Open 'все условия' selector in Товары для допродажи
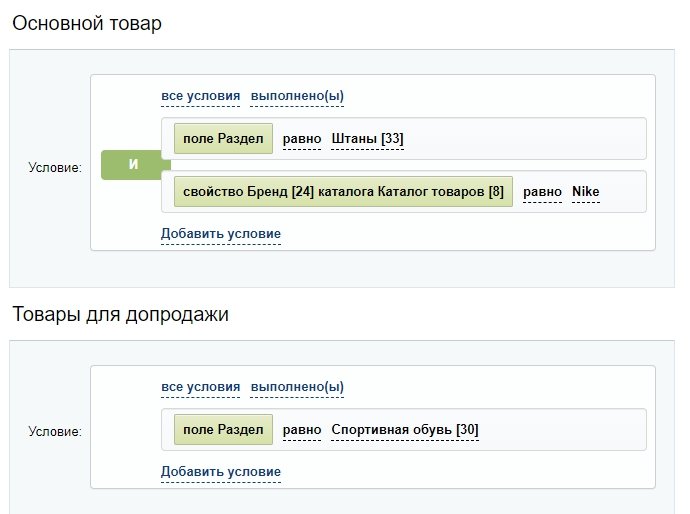This screenshot has height=514, width=690. pos(201,387)
